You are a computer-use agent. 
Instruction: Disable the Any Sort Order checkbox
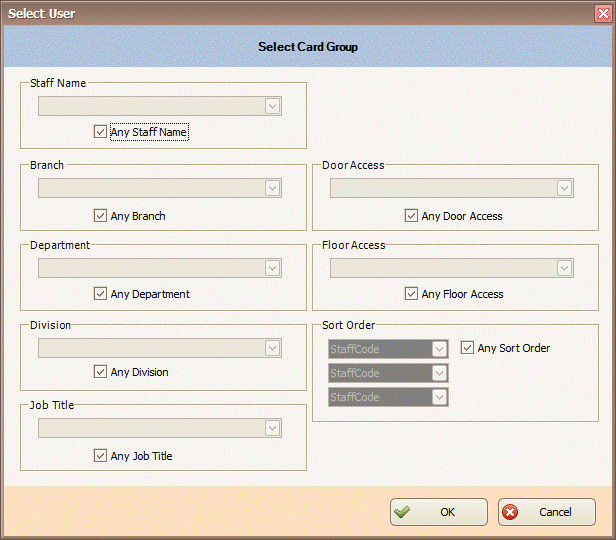coord(467,348)
